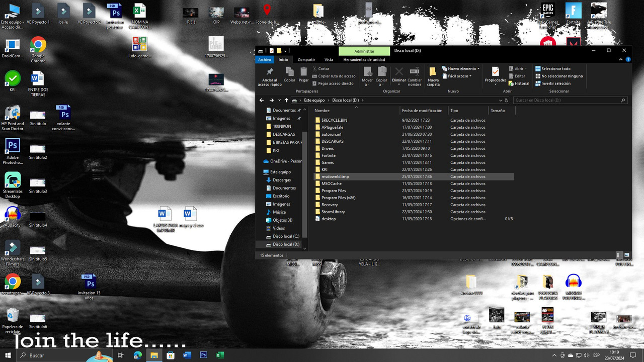This screenshot has width=644, height=362.
Task: Expand the Nuevo elemento dropdown
Action: [x=460, y=69]
